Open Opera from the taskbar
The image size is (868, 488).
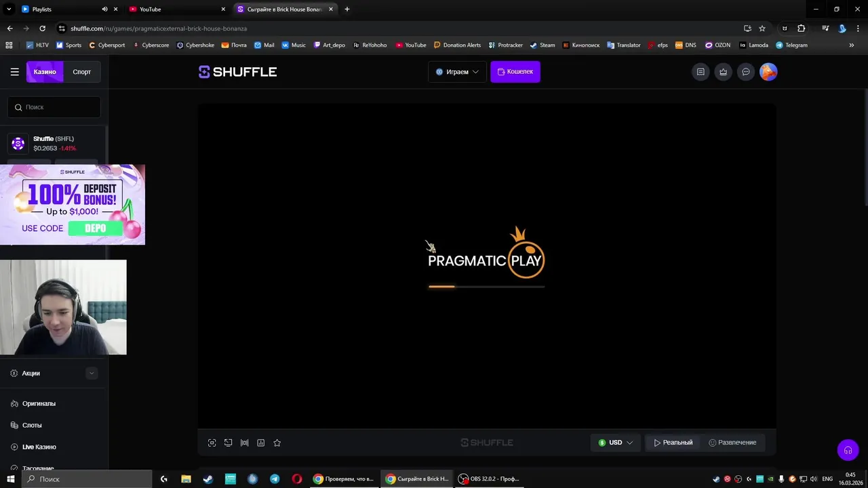(x=297, y=479)
